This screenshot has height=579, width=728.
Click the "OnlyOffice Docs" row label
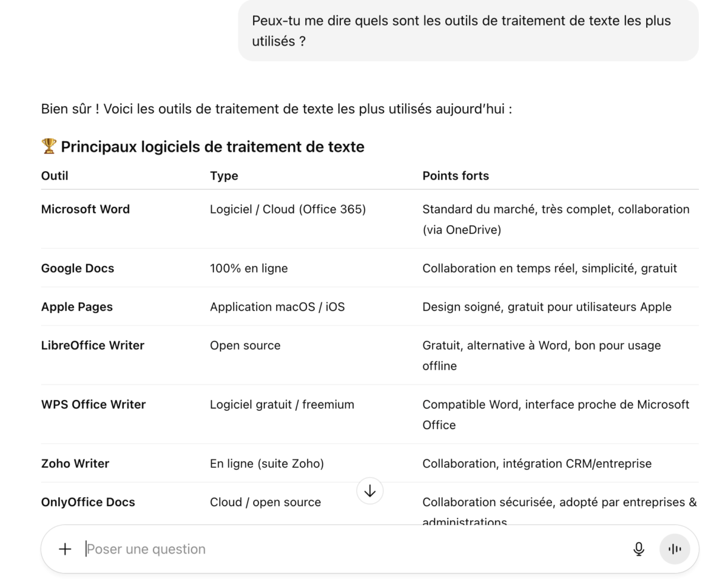point(88,503)
